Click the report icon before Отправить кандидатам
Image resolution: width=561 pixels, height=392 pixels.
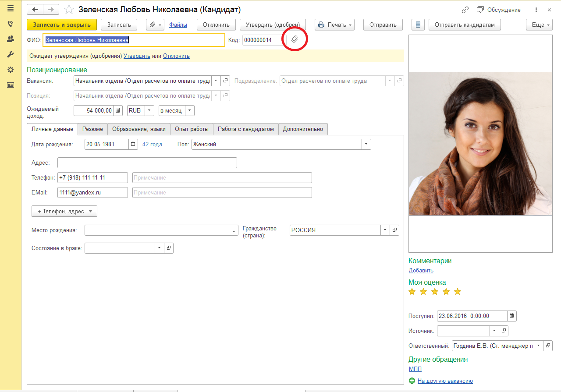[x=418, y=25]
